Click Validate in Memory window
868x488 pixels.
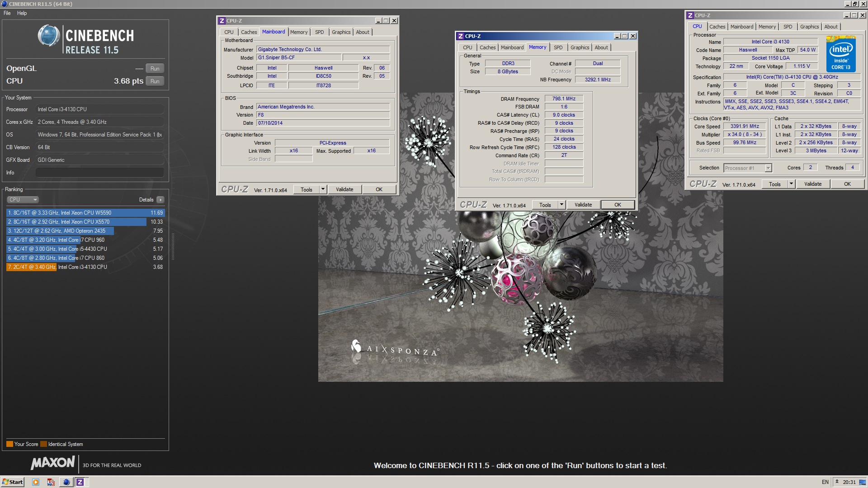click(583, 205)
